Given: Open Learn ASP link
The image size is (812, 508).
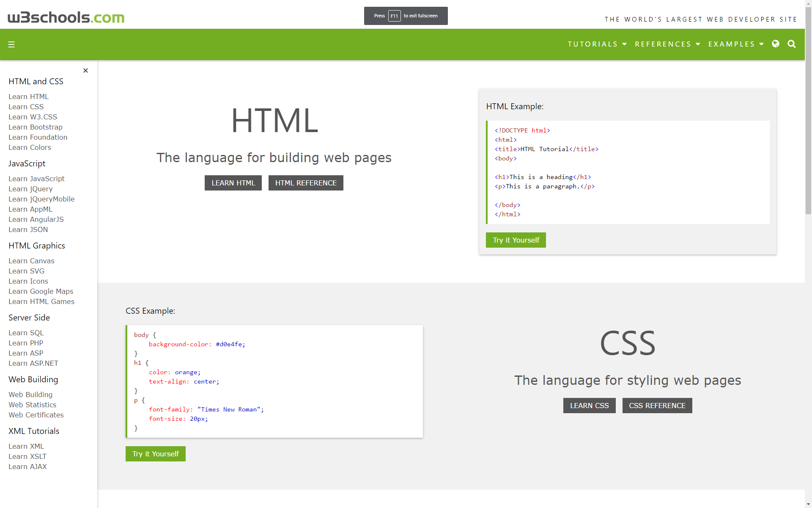Looking at the screenshot, I should pos(26,353).
